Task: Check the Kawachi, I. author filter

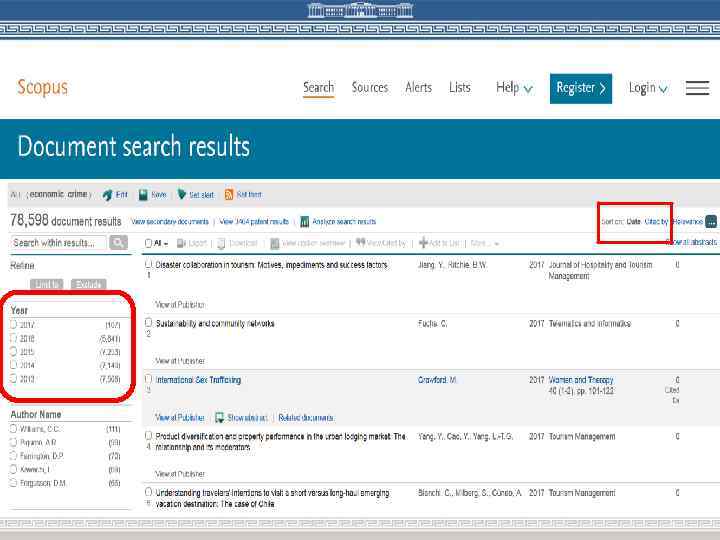Action: point(13,469)
